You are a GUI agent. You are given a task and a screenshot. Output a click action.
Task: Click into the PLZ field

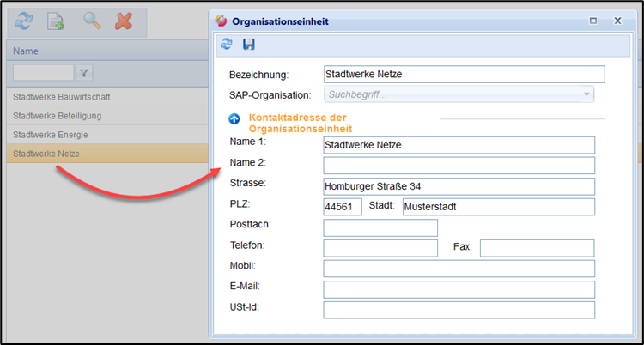[x=343, y=207]
